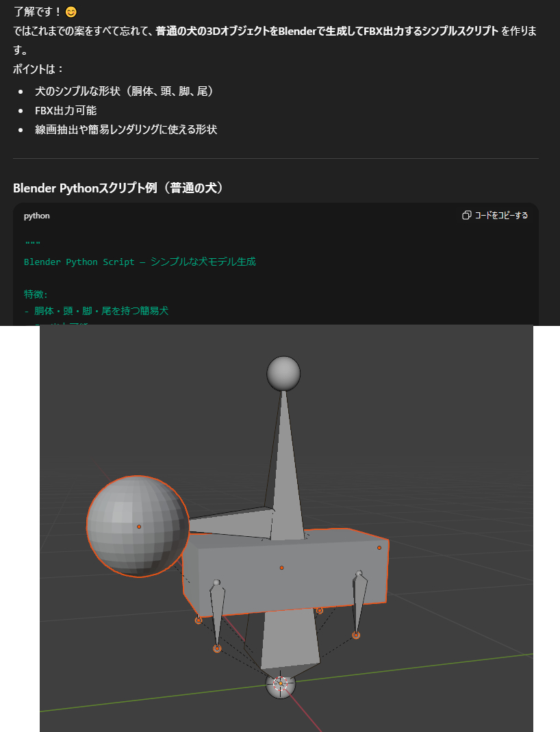Click the FBX出力可能 bullet item

[66, 110]
